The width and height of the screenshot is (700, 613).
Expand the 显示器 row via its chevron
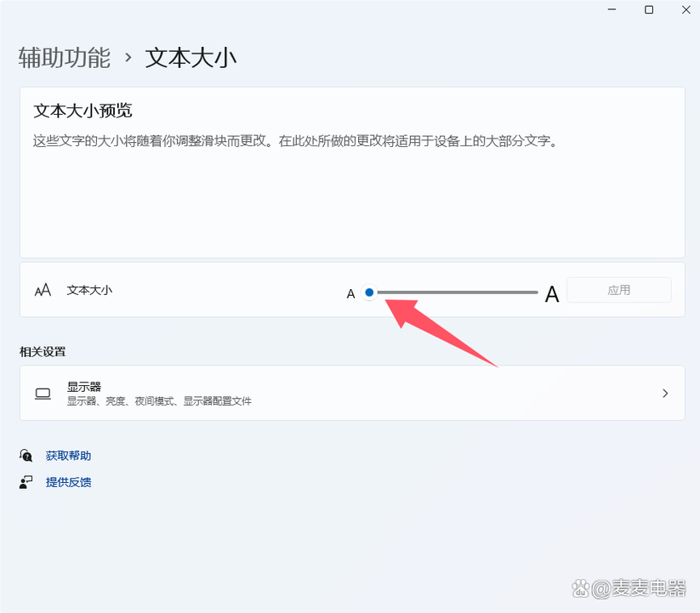pos(665,393)
